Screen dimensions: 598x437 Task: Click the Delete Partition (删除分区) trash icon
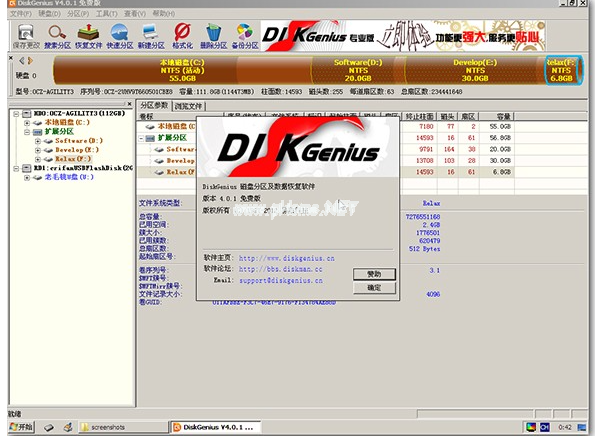[x=214, y=37]
